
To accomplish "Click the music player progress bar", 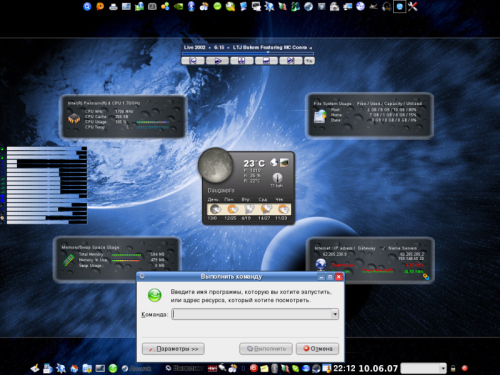I will click(248, 53).
